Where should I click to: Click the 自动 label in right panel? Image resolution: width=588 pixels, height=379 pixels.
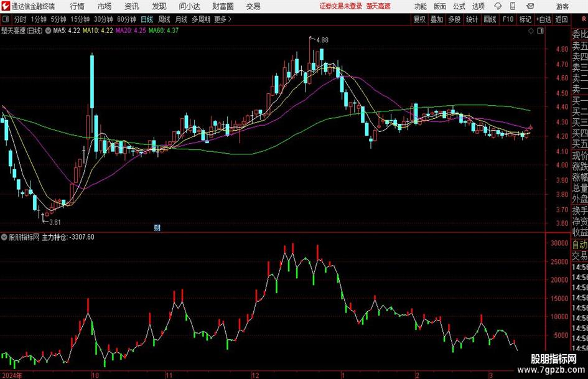[580, 245]
